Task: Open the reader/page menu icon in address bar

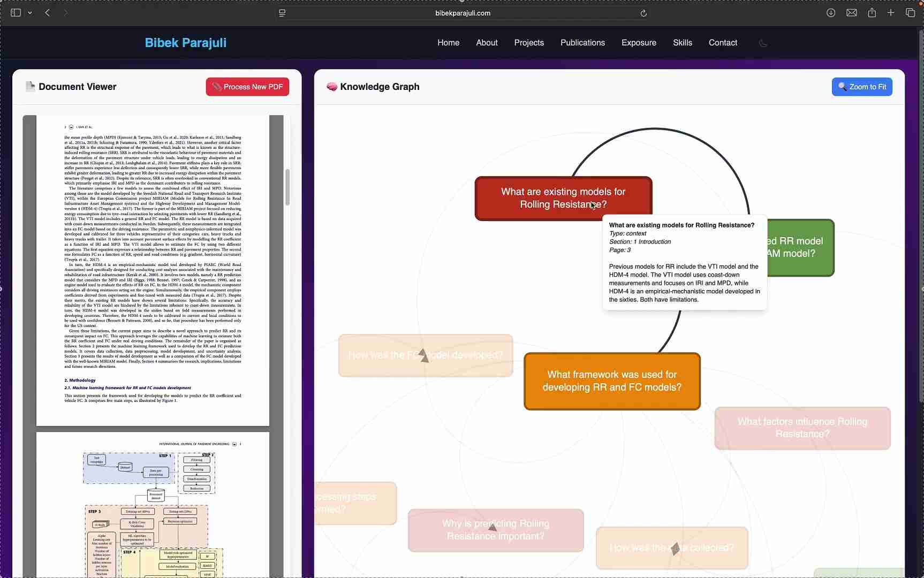Action: click(282, 13)
